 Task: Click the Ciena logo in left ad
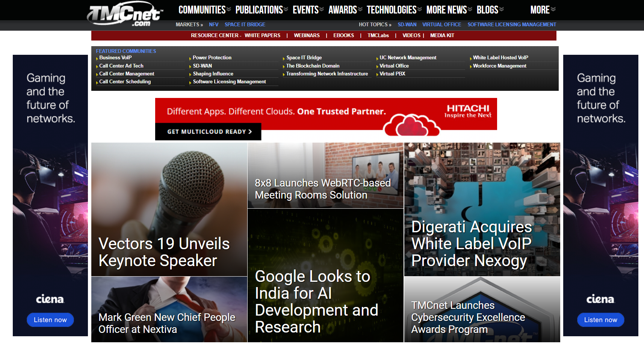click(50, 299)
